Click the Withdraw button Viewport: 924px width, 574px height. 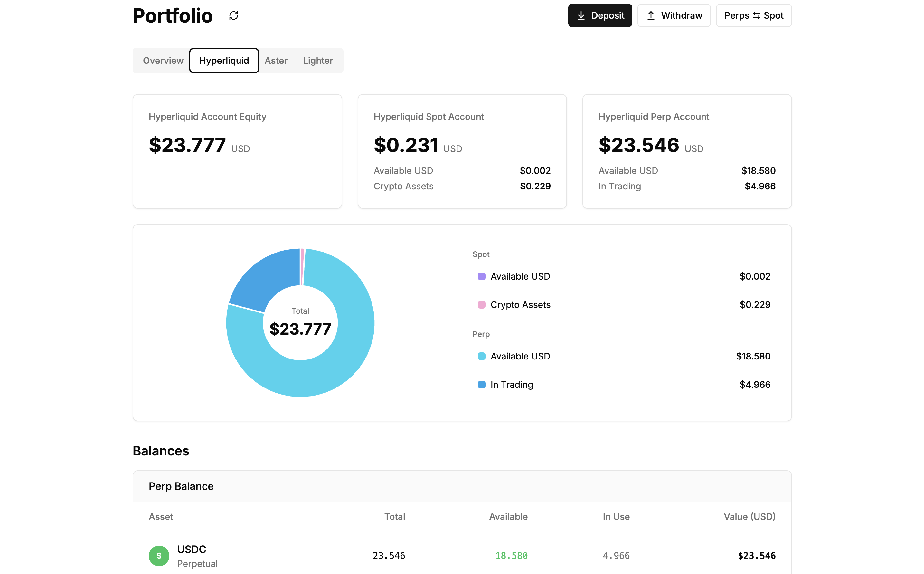pos(674,15)
